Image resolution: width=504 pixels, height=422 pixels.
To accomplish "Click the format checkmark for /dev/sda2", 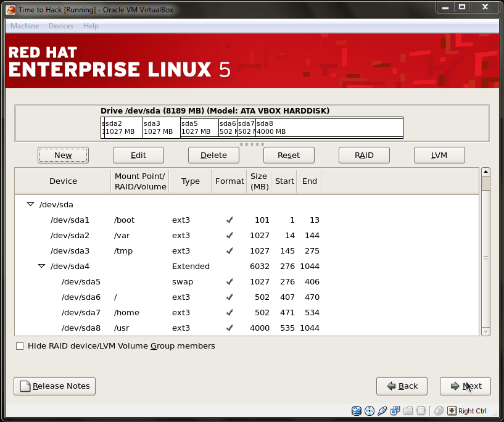I will [x=229, y=235].
